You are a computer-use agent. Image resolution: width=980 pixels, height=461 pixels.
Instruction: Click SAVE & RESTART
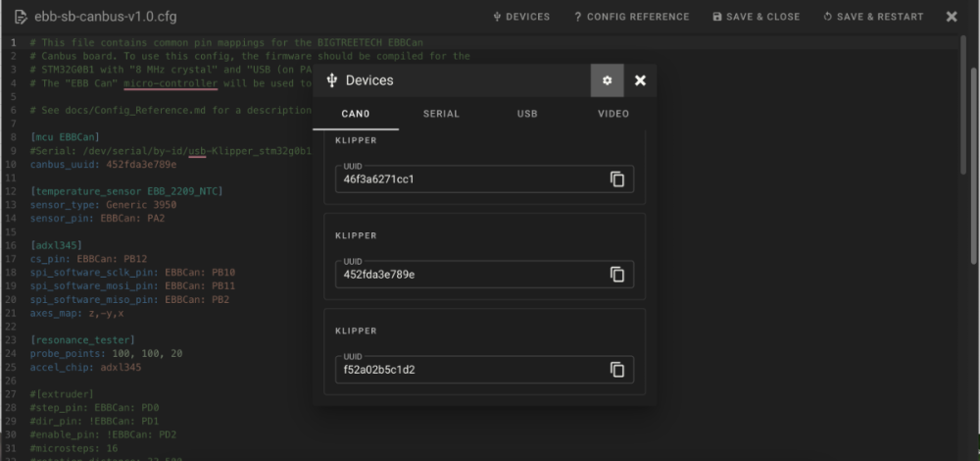pyautogui.click(x=873, y=17)
